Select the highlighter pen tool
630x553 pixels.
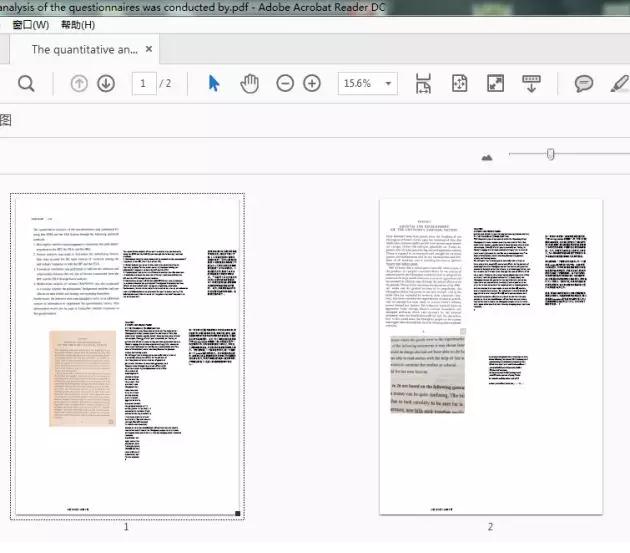pyautogui.click(x=620, y=84)
